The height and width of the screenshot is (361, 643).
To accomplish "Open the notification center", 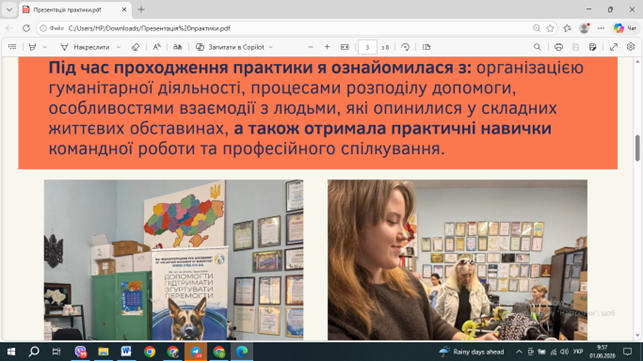I will coord(627,352).
